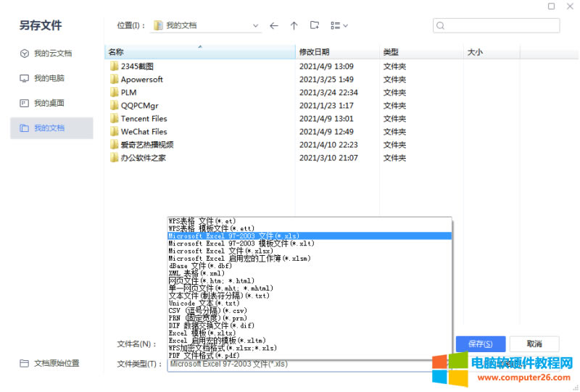Choose WPS加密文档格式(*.xlsx;*.xls) format
This screenshot has height=392, width=580.
pyautogui.click(x=310, y=348)
